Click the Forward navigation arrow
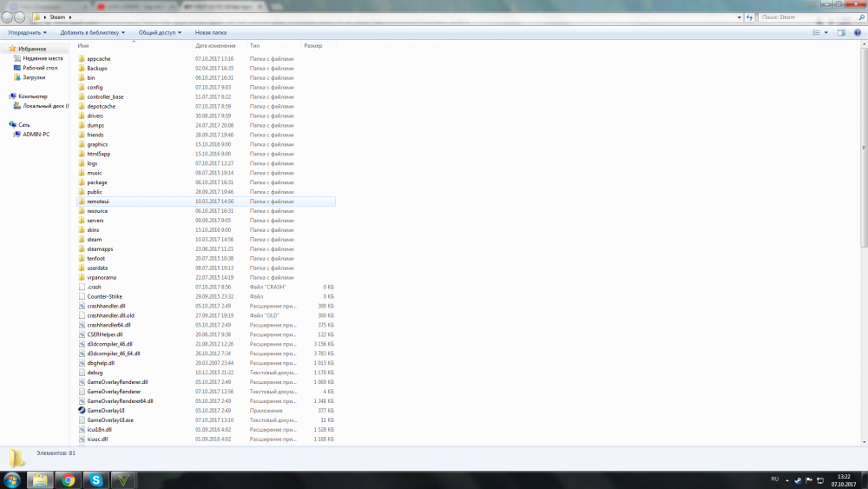This screenshot has height=489, width=868. [19, 17]
